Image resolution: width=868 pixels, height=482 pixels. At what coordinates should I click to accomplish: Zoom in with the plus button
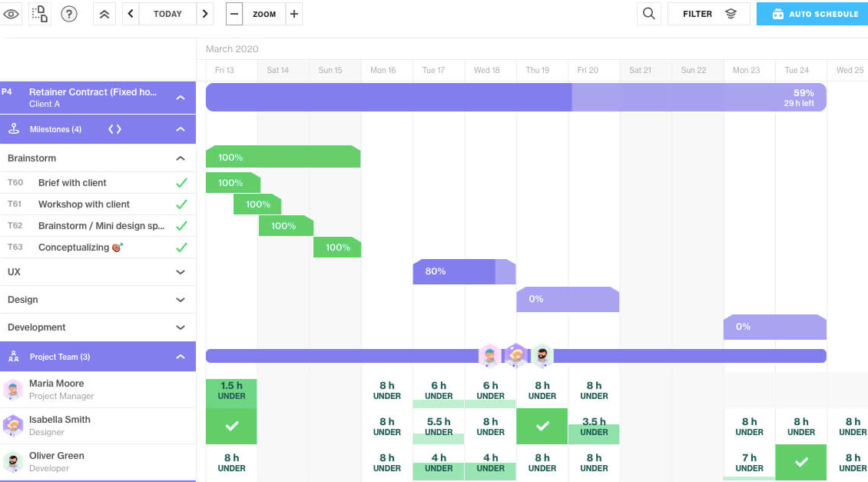(293, 14)
